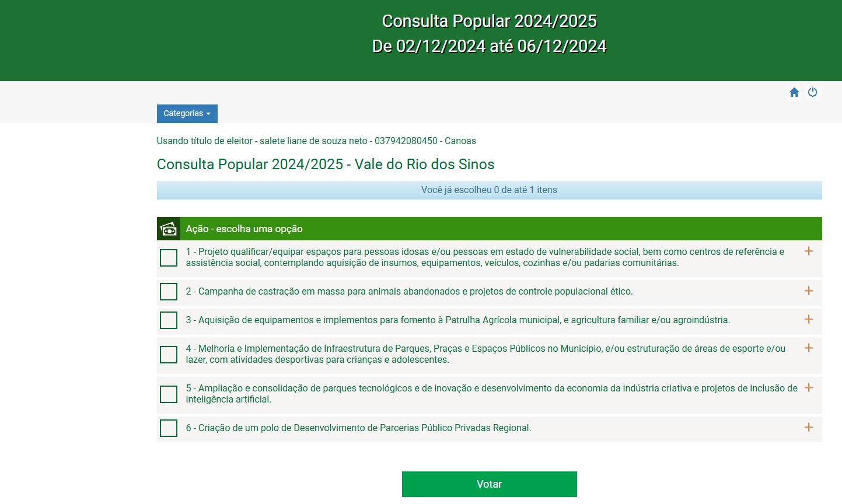Click banner date 'De 02/12/2024 até 06/12/2024'

pyautogui.click(x=489, y=47)
